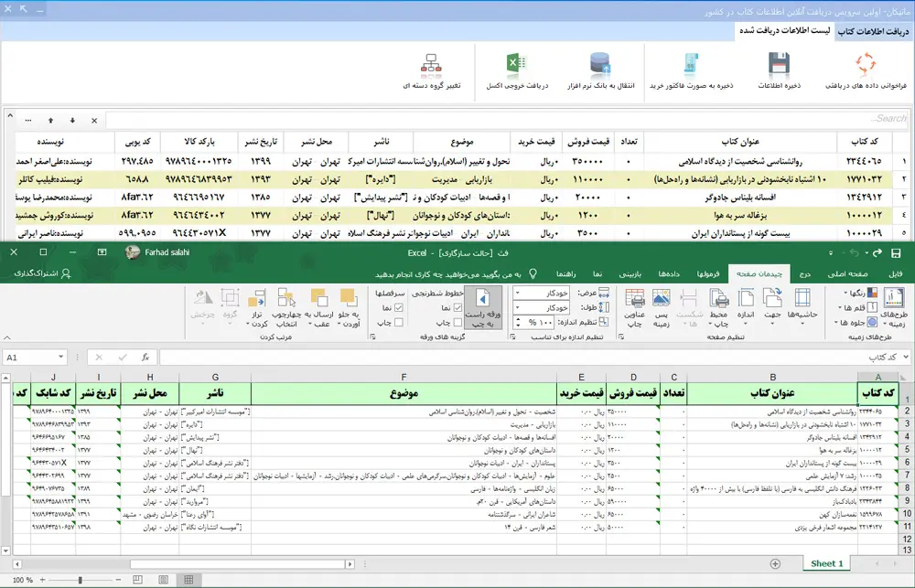Collapse the Matikan search panel chevron

(10, 115)
